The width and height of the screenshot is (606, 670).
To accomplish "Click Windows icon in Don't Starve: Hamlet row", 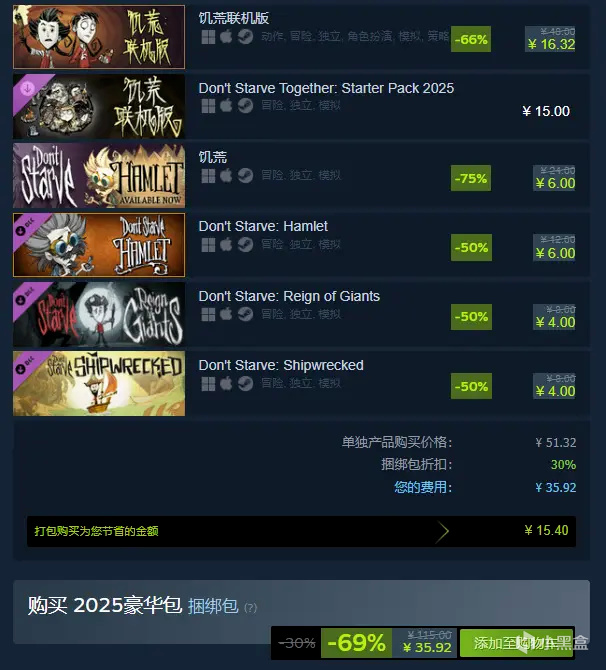I will click(x=208, y=244).
